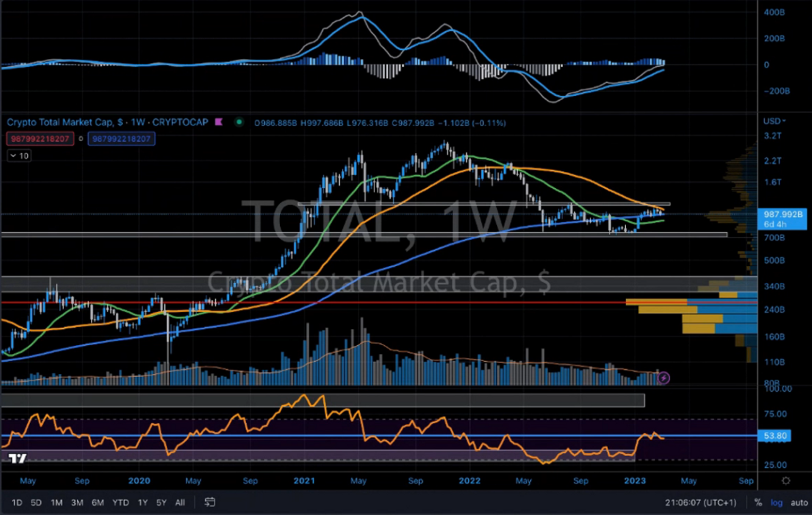
Task: Click the TradingView logo
Action: pos(18,458)
